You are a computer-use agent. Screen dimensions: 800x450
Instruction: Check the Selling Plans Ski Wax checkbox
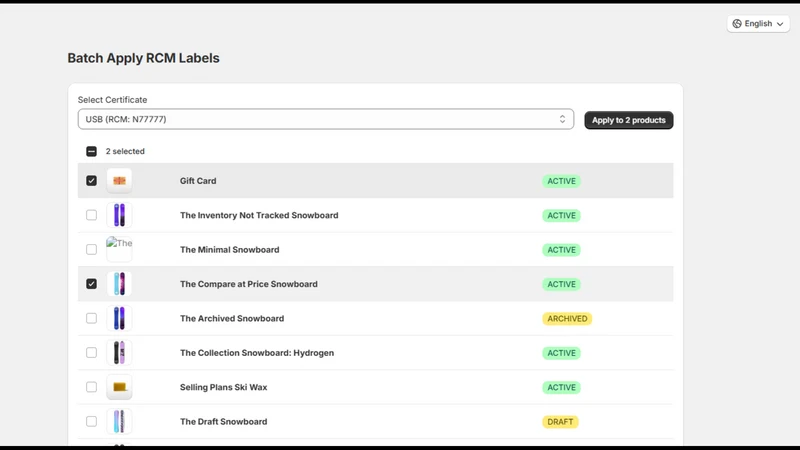point(91,387)
